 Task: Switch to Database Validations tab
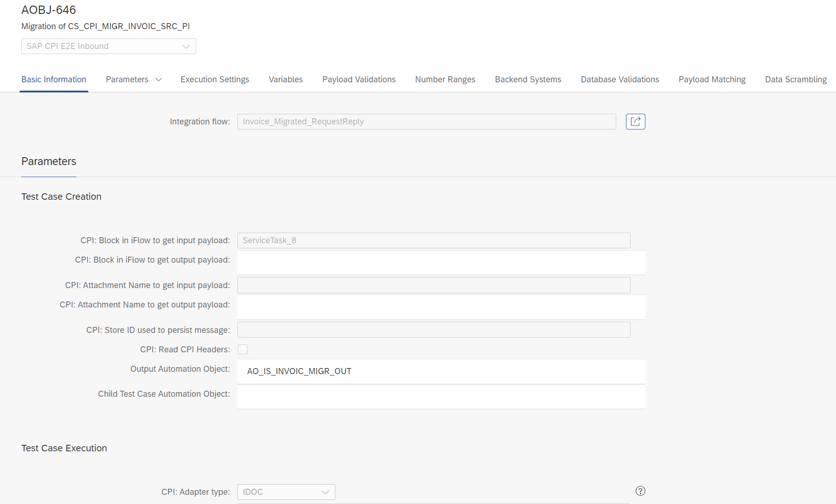[x=619, y=80]
